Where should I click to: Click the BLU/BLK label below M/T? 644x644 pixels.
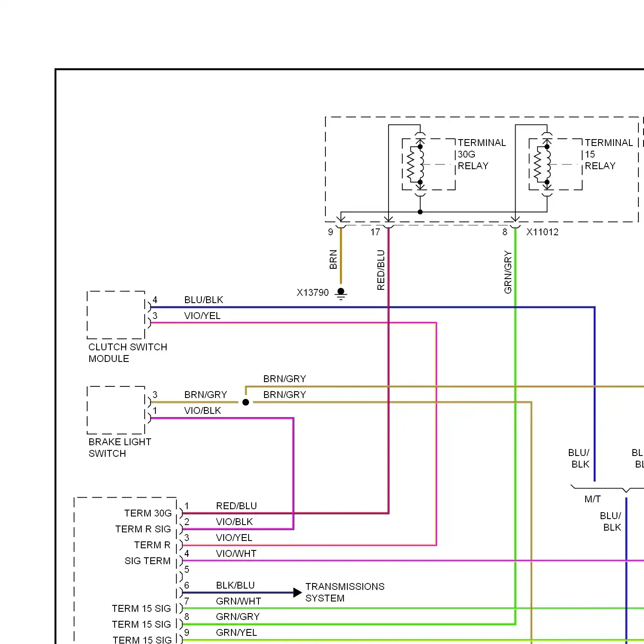tap(611, 522)
